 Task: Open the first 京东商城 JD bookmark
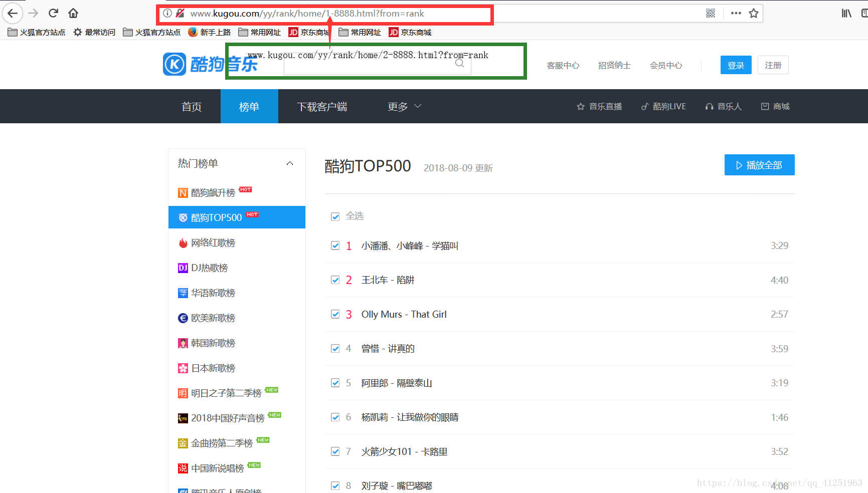[309, 32]
